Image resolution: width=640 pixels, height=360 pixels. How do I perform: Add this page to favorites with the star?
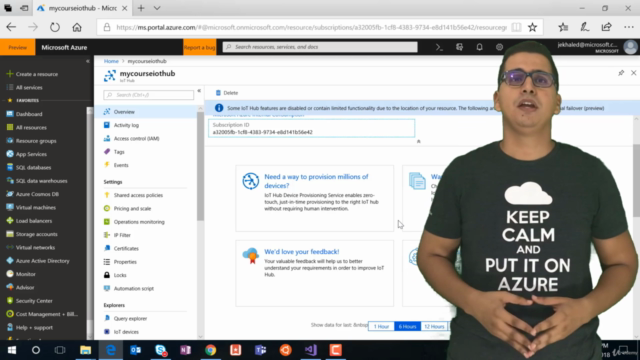(532, 27)
